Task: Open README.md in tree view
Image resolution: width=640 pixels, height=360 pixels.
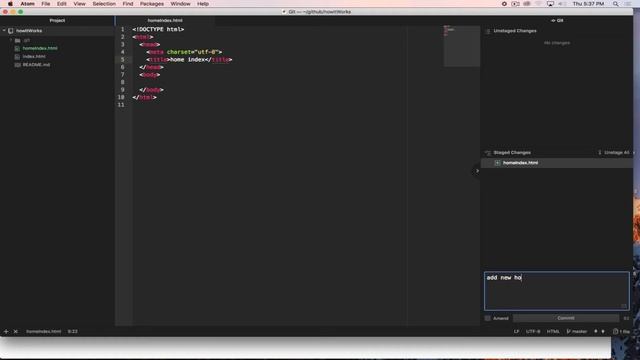Action: tap(36, 64)
